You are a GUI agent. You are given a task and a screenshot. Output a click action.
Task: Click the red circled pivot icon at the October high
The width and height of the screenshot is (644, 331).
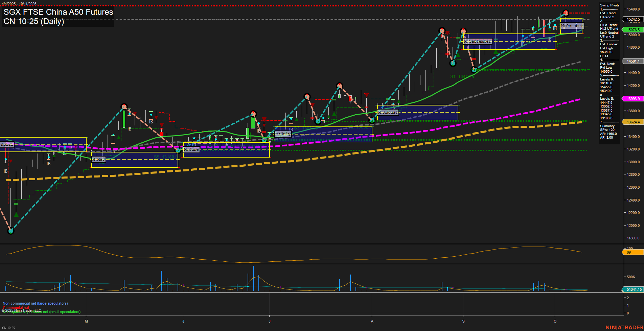565,13
